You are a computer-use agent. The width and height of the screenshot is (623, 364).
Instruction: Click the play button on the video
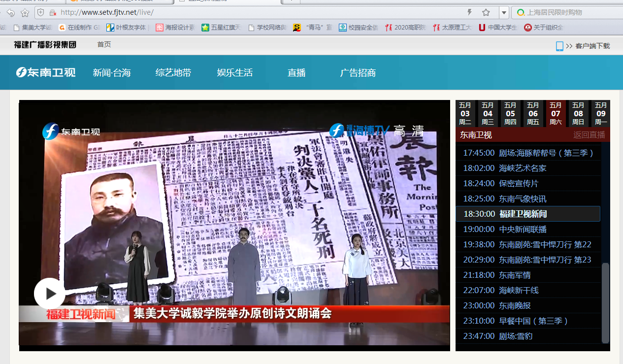tap(49, 294)
